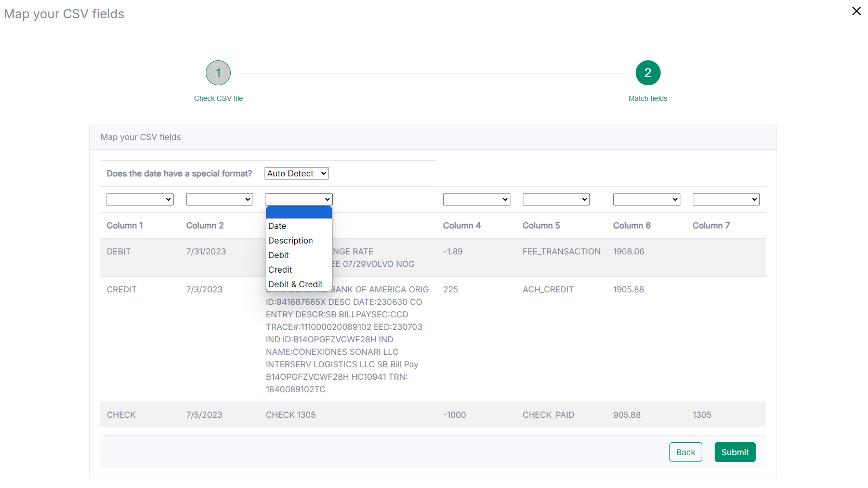
Task: Click the CHECK 1305 description cell
Action: pos(291,415)
